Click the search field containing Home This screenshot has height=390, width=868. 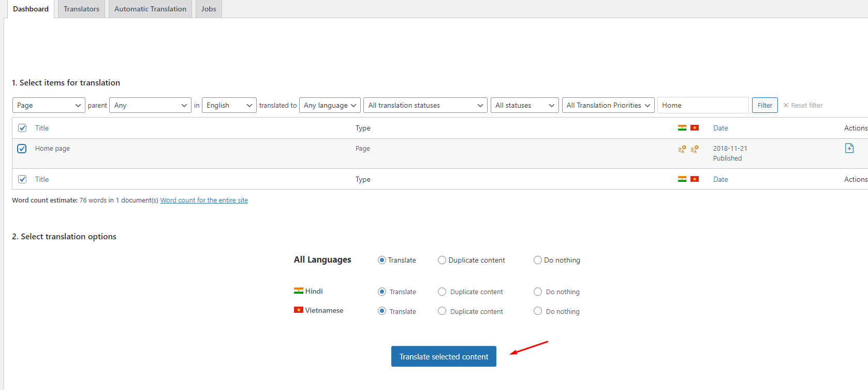703,105
